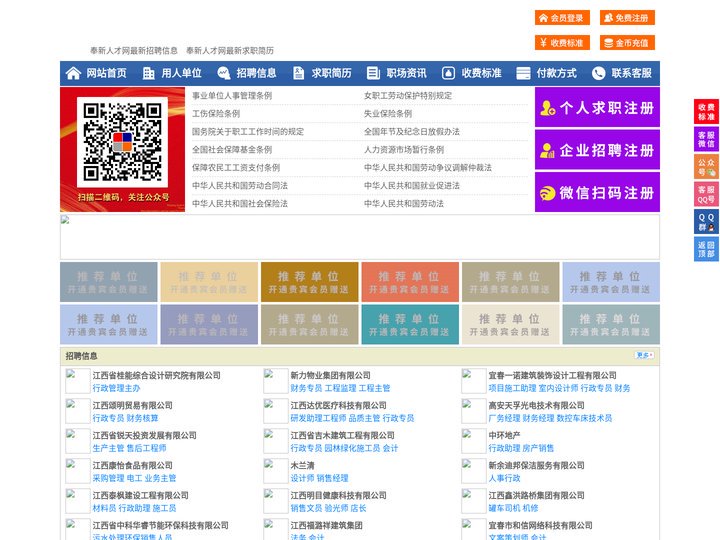This screenshot has width=720, height=540.
Task: Click the chat icon beside 招聘信息
Action: tap(223, 73)
